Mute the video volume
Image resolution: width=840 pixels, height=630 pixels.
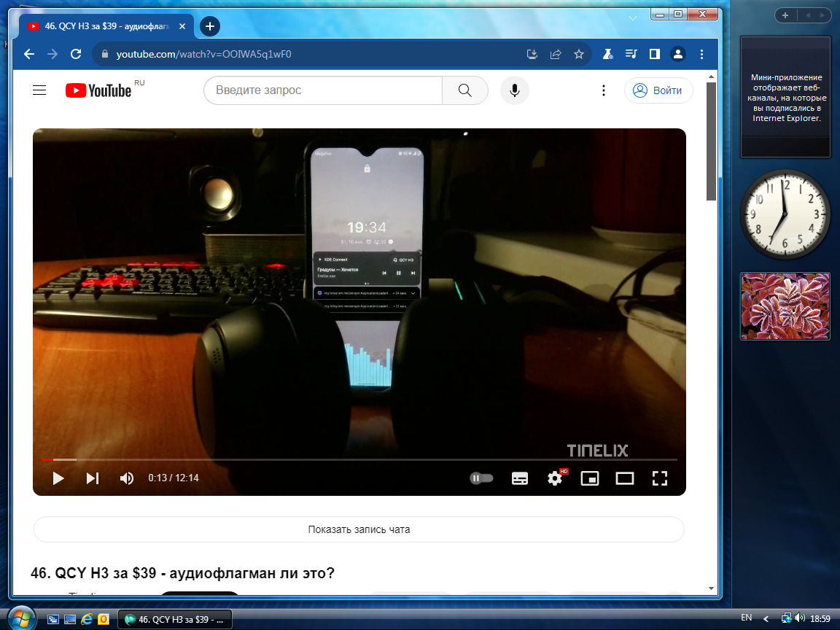(x=127, y=478)
